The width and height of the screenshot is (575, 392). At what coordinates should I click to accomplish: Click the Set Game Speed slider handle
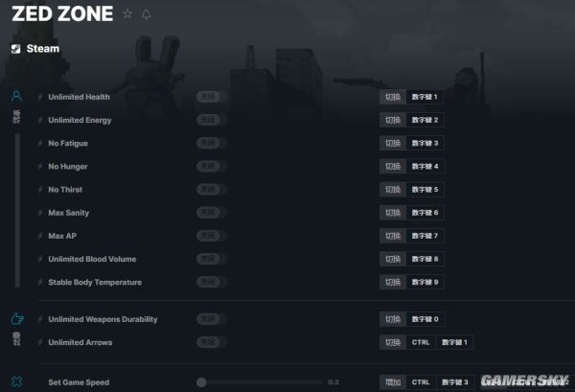[201, 382]
